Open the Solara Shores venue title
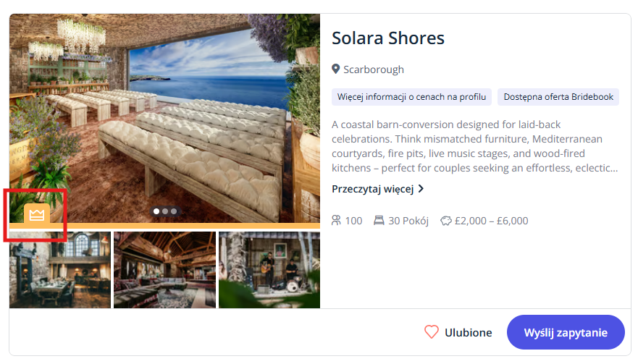The height and width of the screenshot is (364, 638). pyautogui.click(x=388, y=38)
